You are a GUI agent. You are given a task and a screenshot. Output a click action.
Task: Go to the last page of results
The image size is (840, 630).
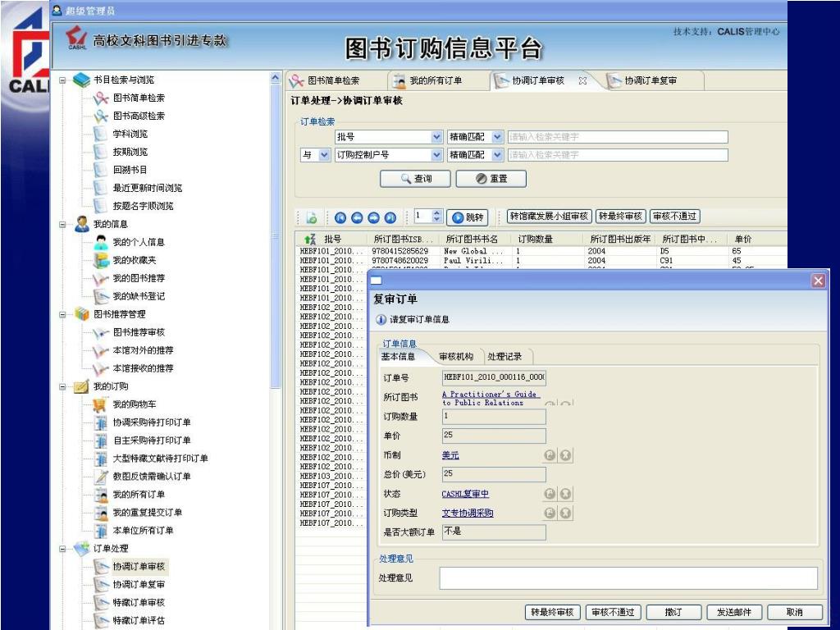click(x=390, y=217)
